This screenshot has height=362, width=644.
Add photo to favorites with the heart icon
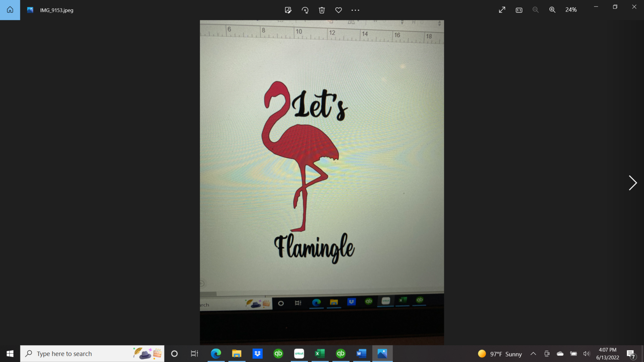(x=338, y=10)
